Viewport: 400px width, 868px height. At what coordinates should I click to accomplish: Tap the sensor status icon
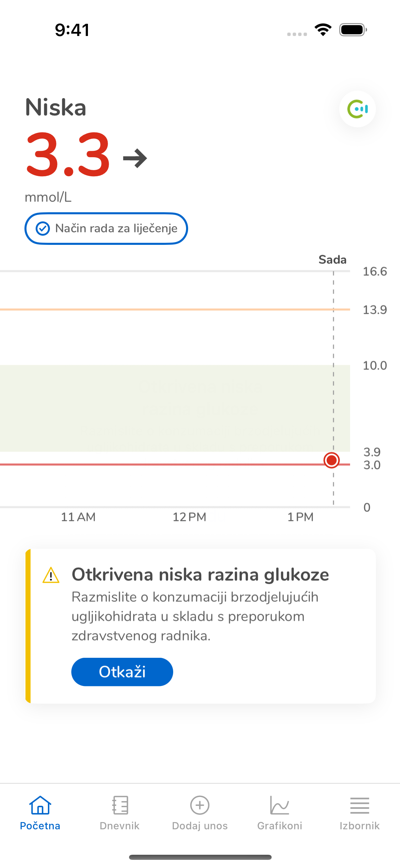(357, 109)
